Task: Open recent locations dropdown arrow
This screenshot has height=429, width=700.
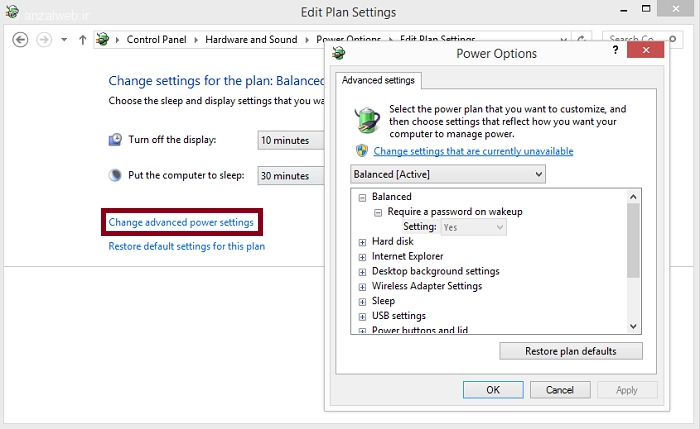Action: (x=64, y=40)
